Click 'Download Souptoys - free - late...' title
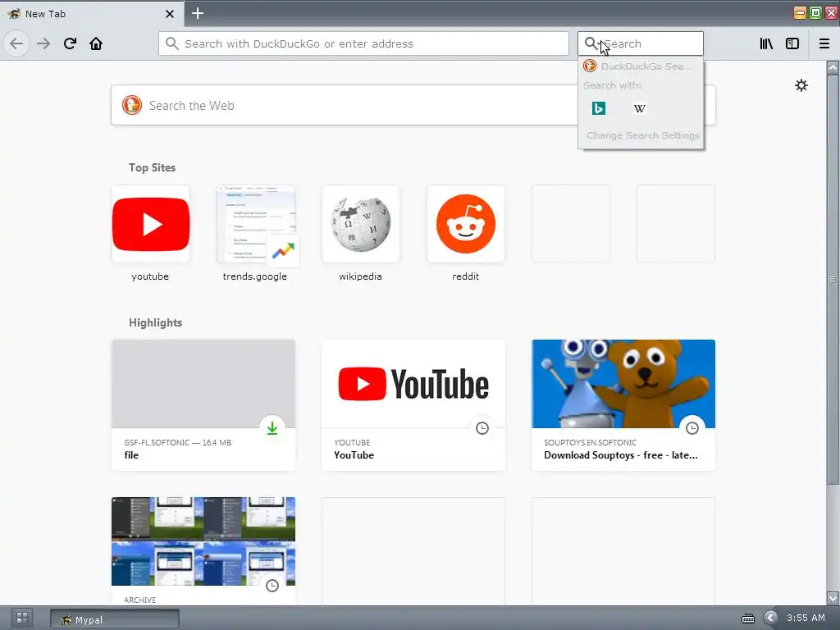The image size is (840, 630). [x=621, y=455]
